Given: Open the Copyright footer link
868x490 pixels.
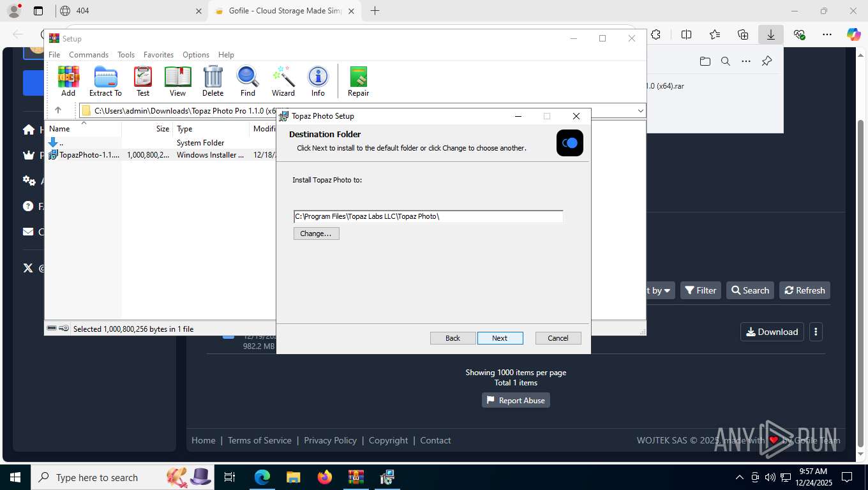Looking at the screenshot, I should point(388,440).
